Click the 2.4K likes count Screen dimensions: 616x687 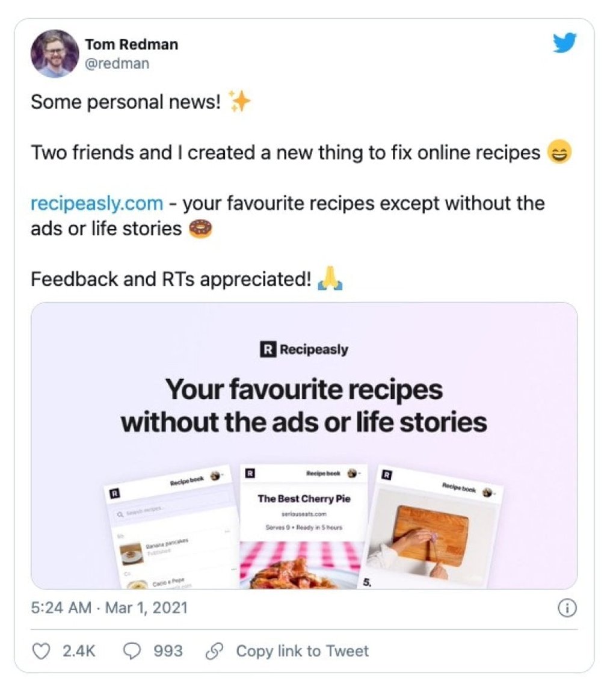79,650
